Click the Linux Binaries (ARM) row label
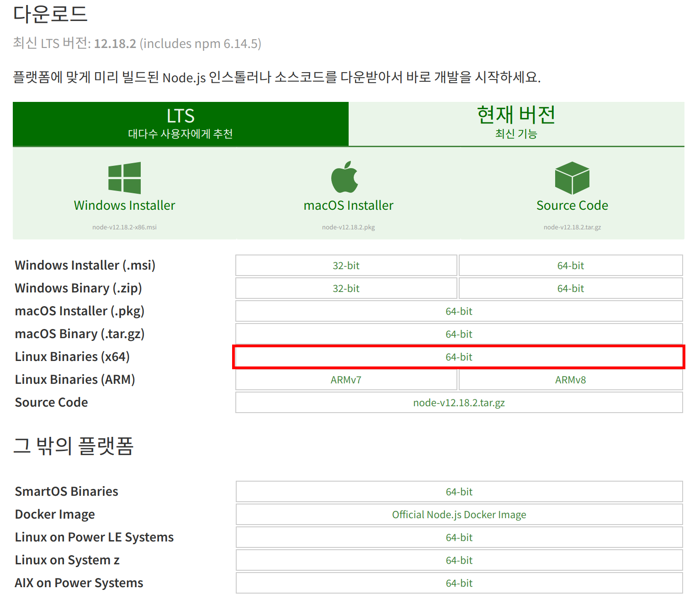Image resolution: width=700 pixels, height=605 pixels. pyautogui.click(x=75, y=380)
